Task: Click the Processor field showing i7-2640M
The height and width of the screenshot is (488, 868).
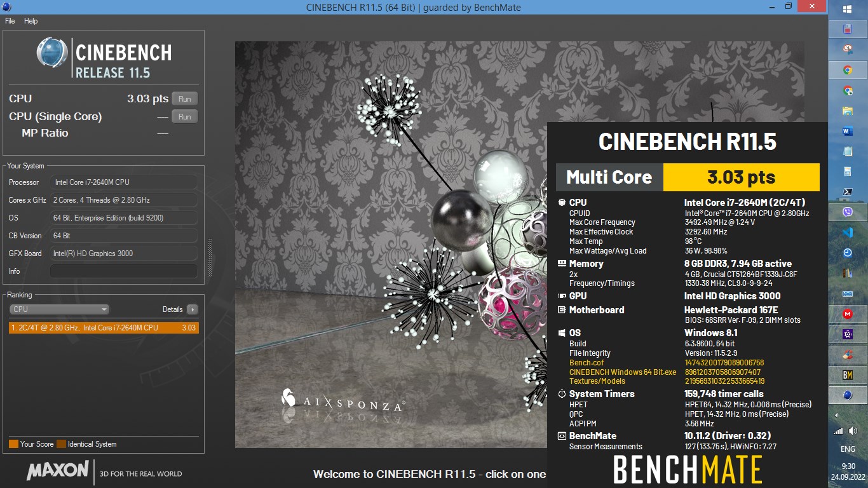Action: click(x=123, y=182)
